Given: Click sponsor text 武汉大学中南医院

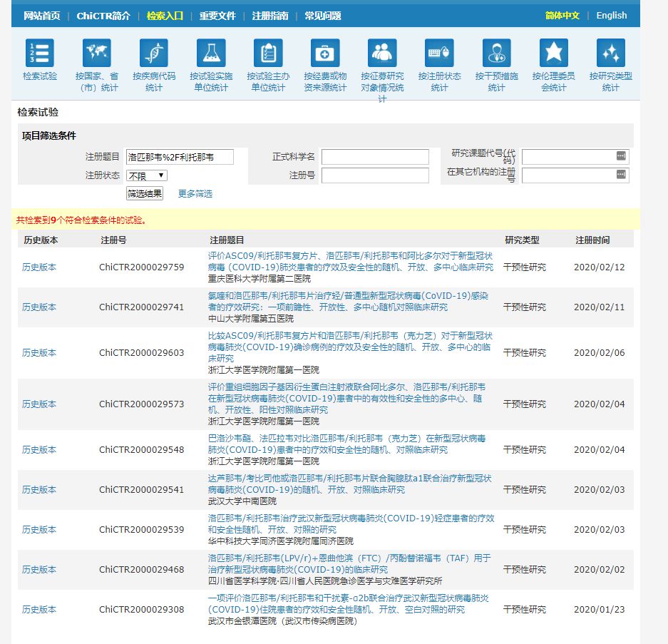Looking at the screenshot, I should 242,501.
